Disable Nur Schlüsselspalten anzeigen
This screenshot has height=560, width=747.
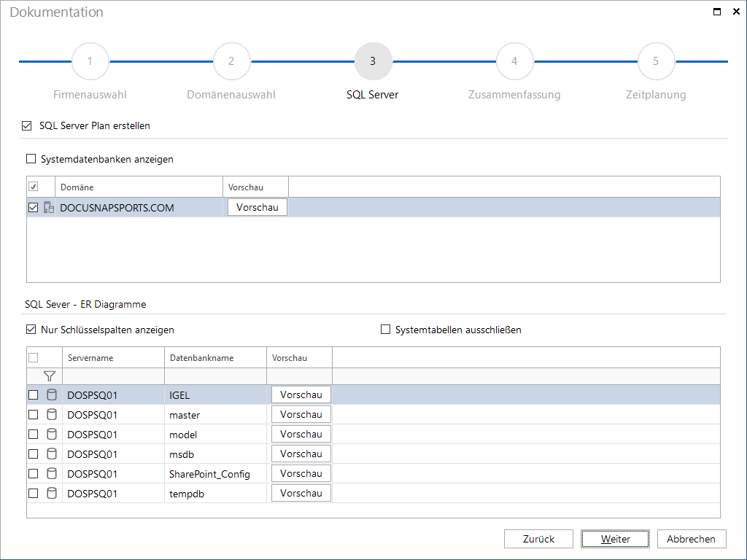tap(31, 330)
